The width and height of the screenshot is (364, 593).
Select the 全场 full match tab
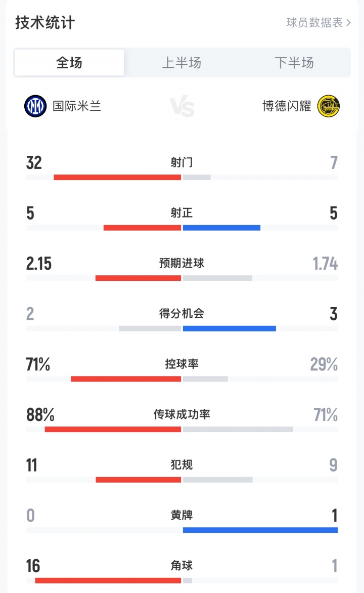(x=69, y=63)
